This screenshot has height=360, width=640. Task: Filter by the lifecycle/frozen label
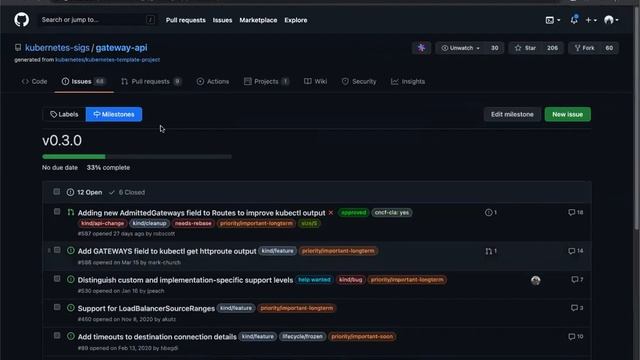click(x=302, y=336)
